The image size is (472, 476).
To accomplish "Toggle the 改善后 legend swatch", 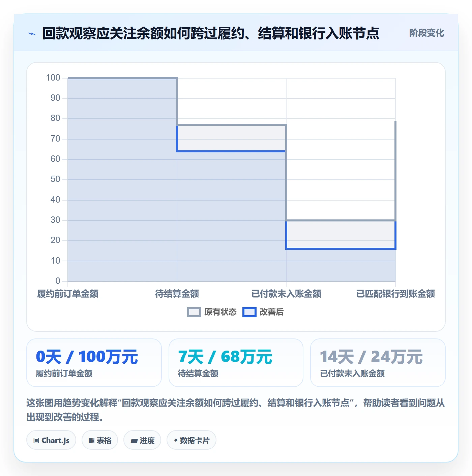I will click(249, 312).
